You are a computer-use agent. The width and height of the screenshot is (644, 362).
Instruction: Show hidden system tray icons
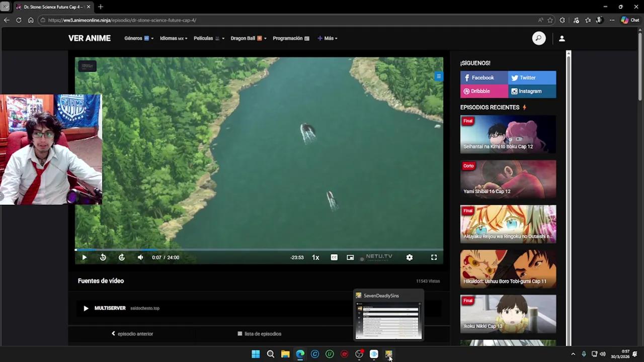(573, 354)
